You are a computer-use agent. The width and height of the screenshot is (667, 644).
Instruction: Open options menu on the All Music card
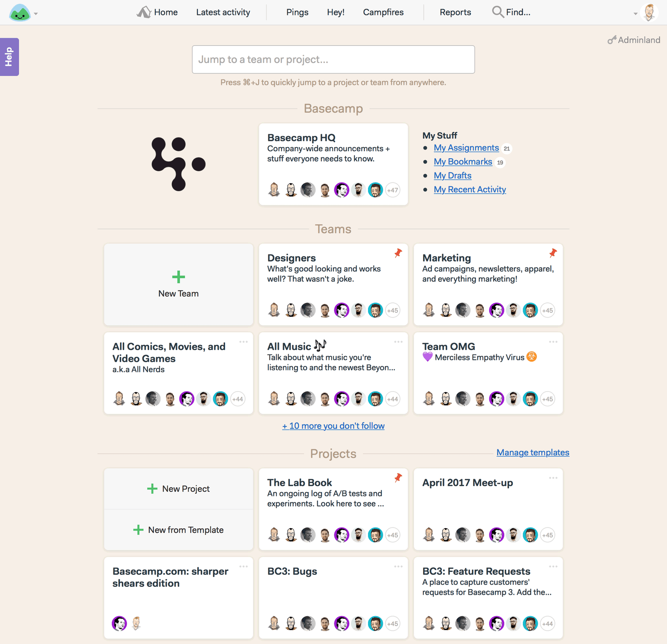pos(399,342)
